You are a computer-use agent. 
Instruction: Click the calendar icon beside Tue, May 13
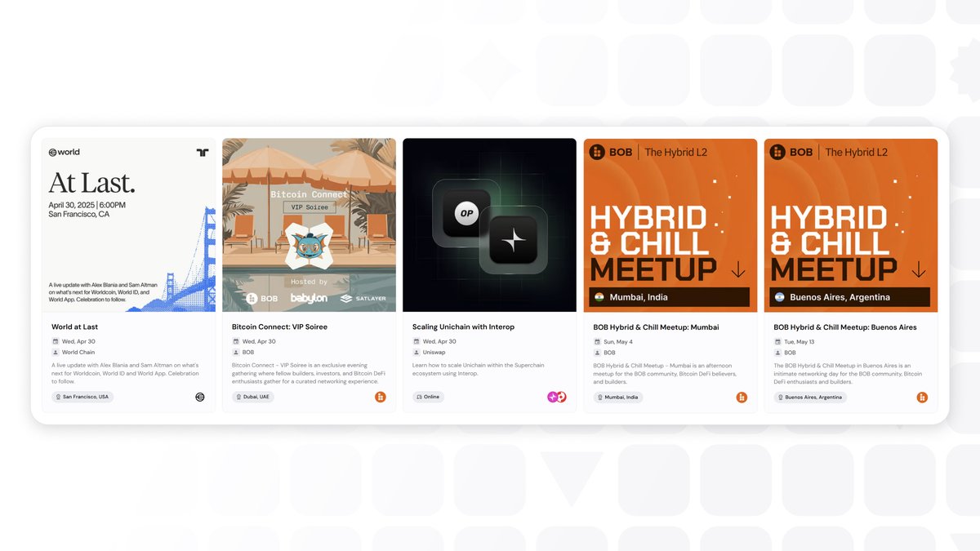(777, 341)
